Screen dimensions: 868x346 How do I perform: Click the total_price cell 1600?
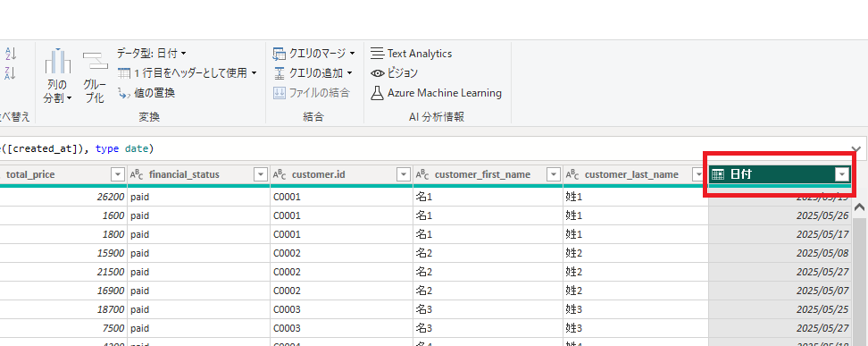(x=63, y=215)
